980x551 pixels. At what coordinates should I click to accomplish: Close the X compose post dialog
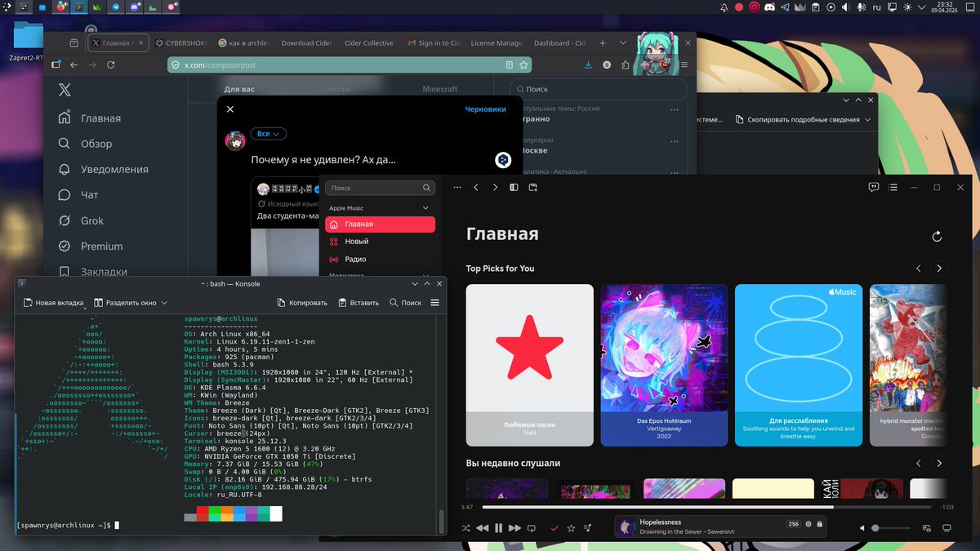point(230,109)
